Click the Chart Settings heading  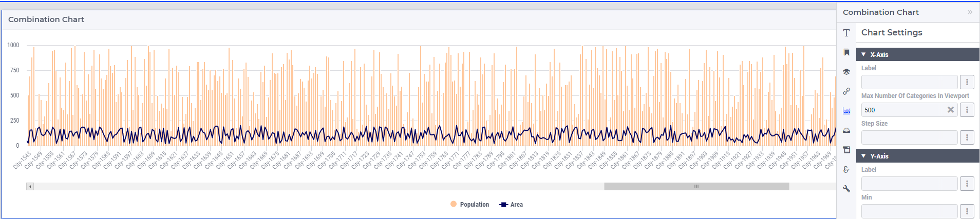pyautogui.click(x=892, y=32)
